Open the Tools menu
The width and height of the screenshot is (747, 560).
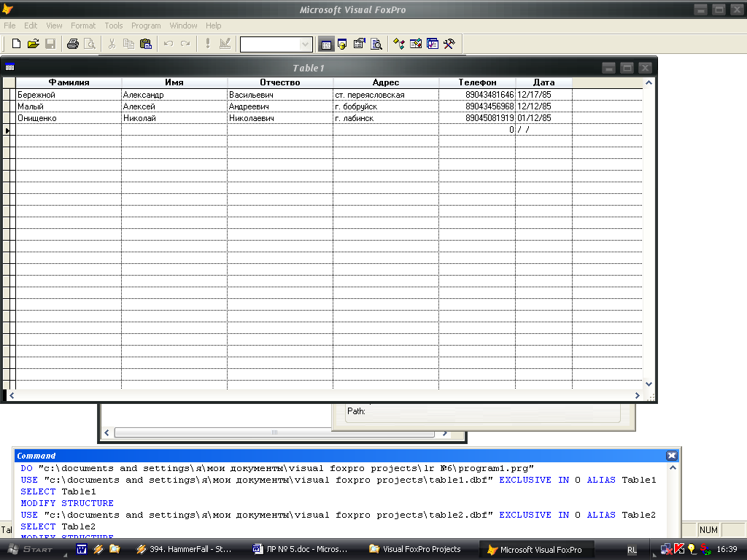coord(113,26)
